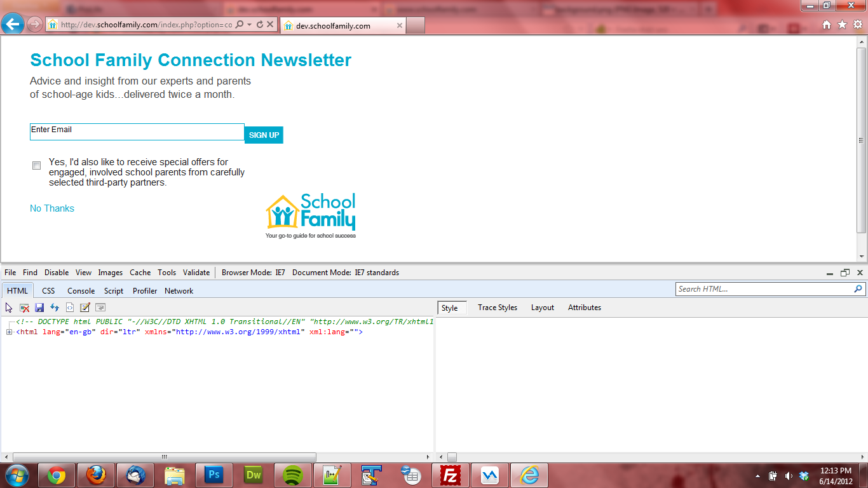Click the HTML pane horizontal scrollbar thumb

tap(164, 457)
